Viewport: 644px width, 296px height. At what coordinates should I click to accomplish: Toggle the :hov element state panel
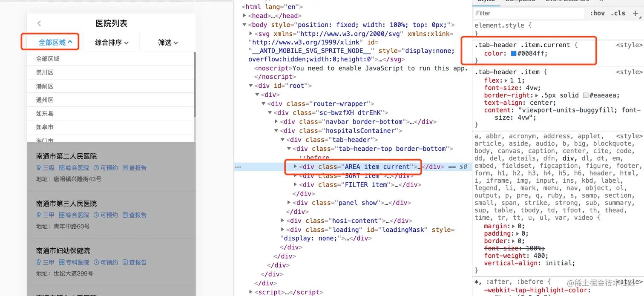click(597, 13)
